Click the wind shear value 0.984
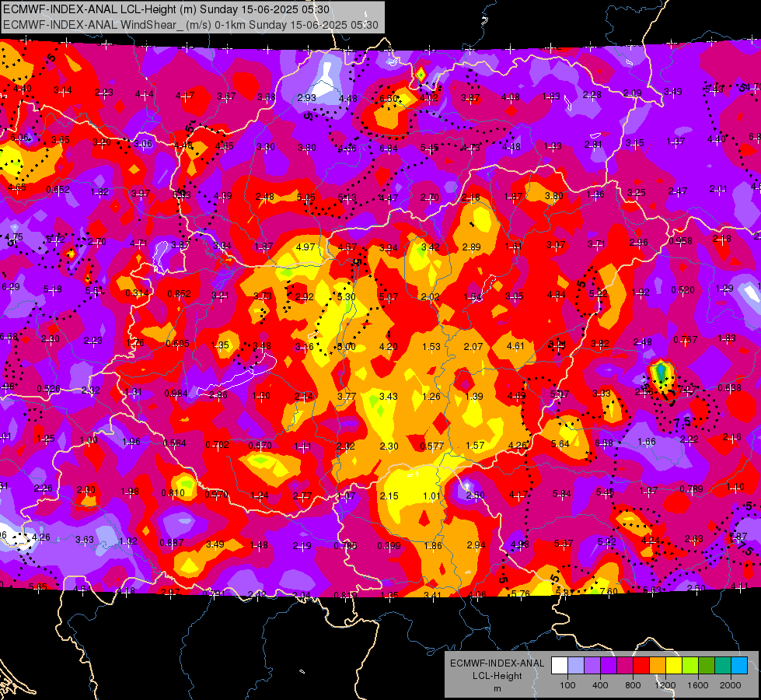 pos(176,393)
